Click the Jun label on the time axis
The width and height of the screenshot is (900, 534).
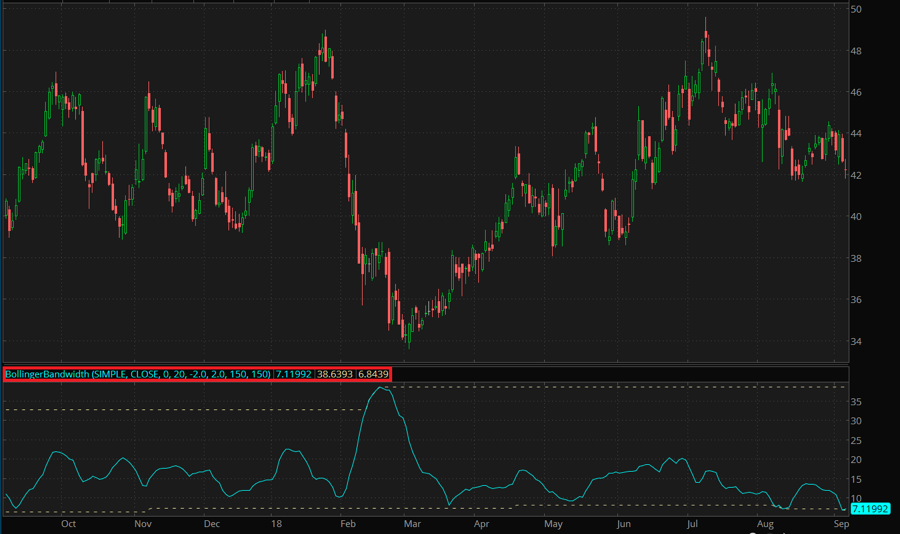coord(623,523)
